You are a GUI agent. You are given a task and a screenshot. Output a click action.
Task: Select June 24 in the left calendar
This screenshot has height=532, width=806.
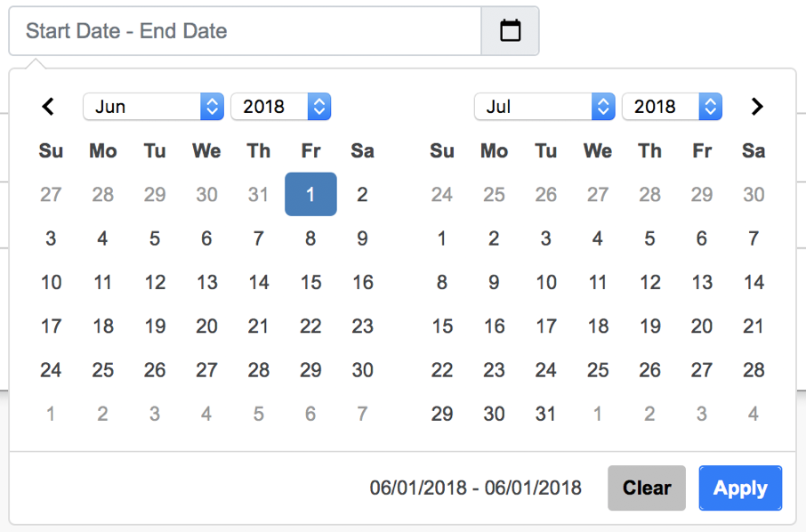[x=51, y=369]
